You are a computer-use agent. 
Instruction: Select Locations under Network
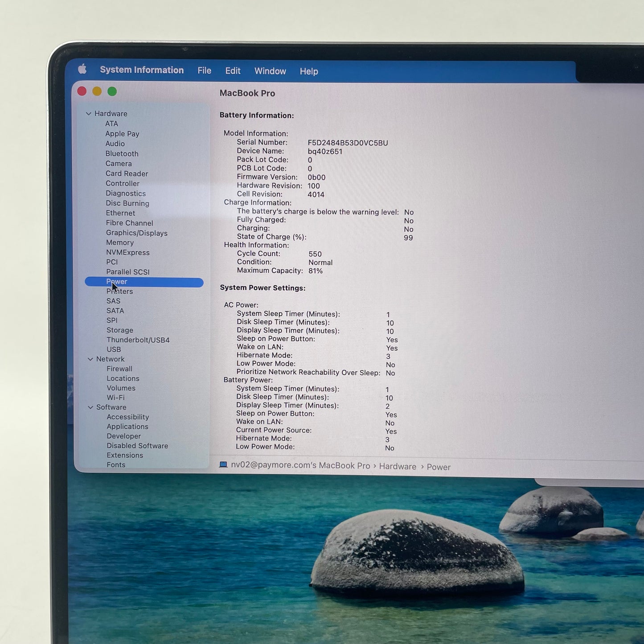coord(123,378)
